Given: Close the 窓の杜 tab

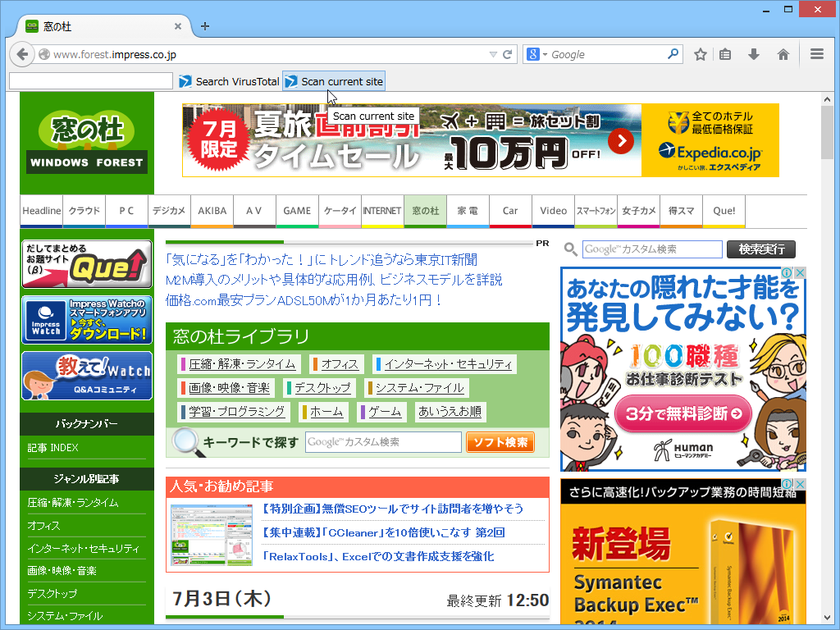Looking at the screenshot, I should point(178,26).
